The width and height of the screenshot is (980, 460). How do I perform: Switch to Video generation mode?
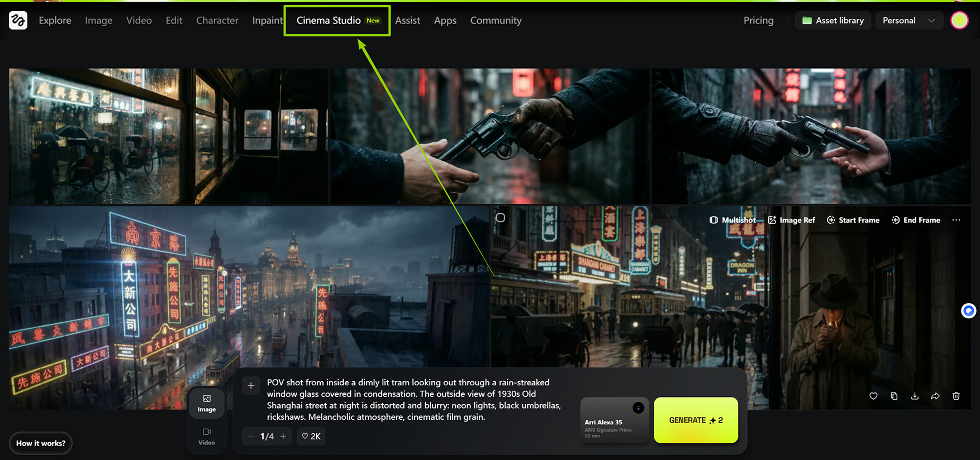tap(207, 436)
